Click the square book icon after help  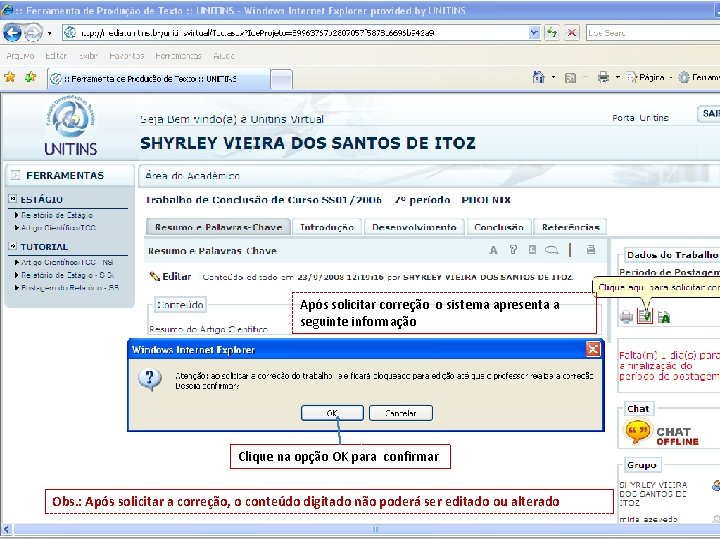(532, 249)
